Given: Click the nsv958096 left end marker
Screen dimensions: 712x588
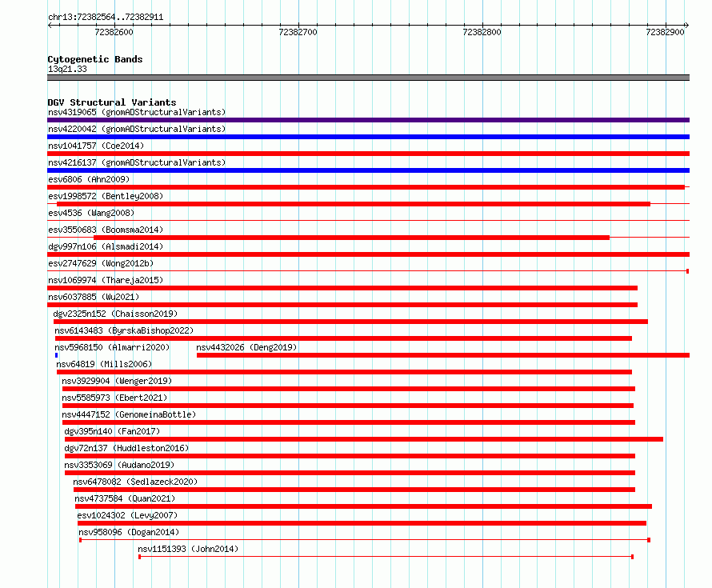Looking at the screenshot, I should tap(80, 540).
